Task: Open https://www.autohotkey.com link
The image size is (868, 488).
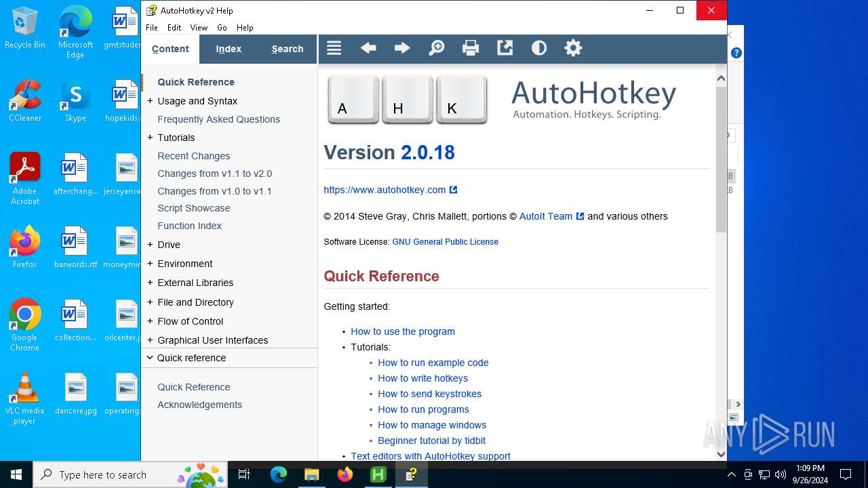Action: (x=384, y=190)
